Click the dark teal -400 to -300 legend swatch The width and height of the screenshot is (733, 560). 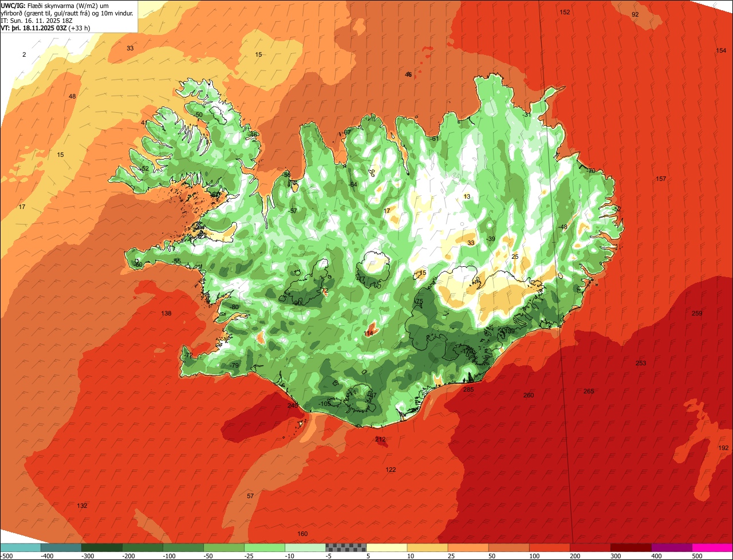point(61,547)
